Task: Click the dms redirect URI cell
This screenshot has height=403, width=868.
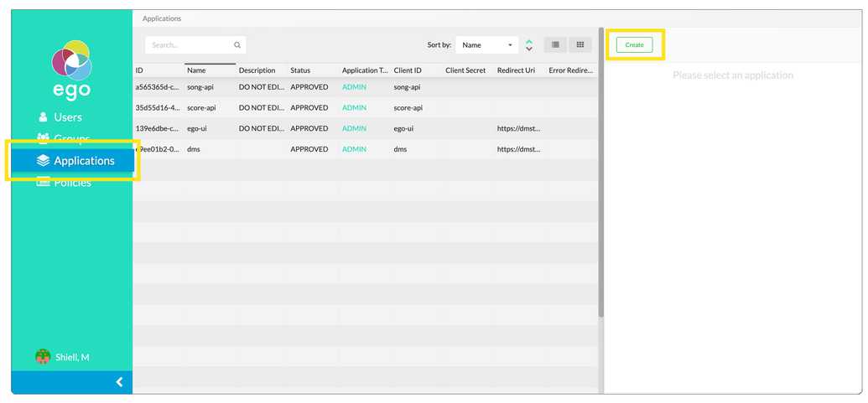Action: coord(518,149)
